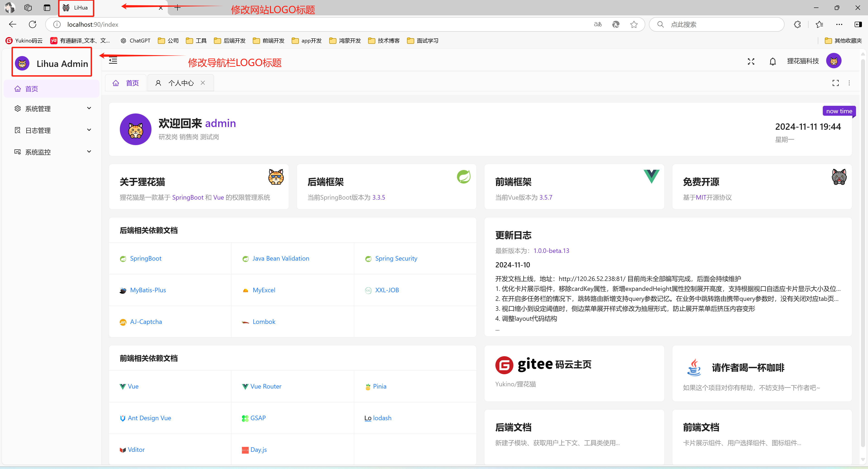
Task: Click the user avatar in the top right
Action: pos(834,61)
